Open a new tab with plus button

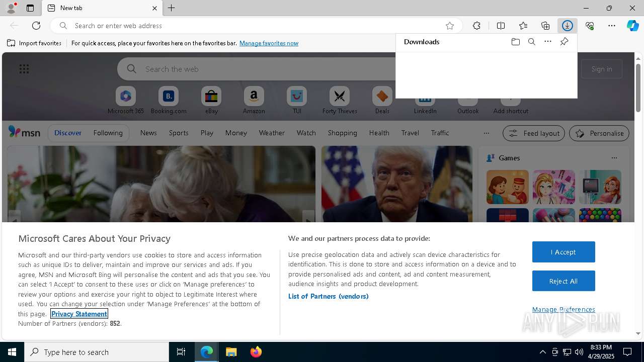[x=172, y=8]
